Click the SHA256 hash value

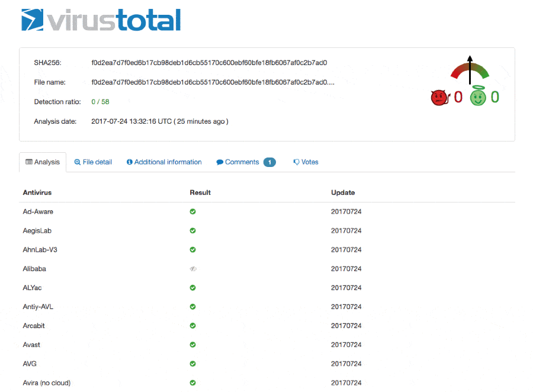pos(209,63)
